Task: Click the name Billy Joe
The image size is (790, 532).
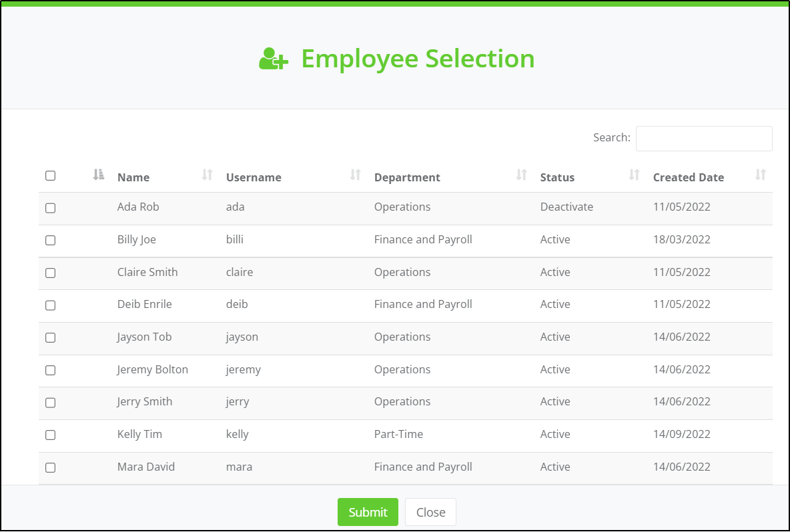Action: [137, 239]
